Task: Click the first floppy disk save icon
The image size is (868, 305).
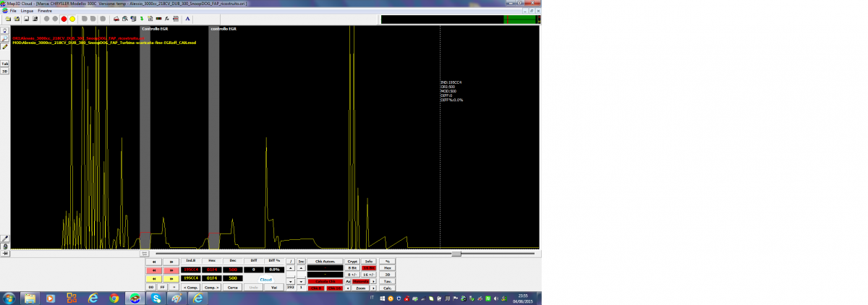Action: (26, 19)
